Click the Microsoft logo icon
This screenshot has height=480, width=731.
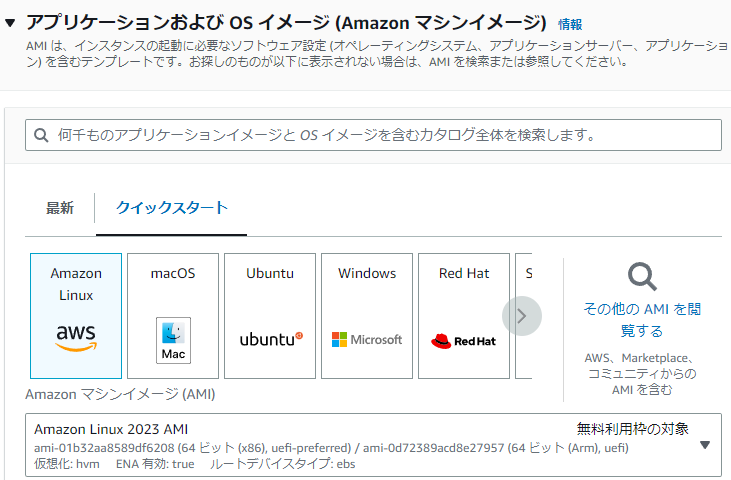click(x=367, y=340)
